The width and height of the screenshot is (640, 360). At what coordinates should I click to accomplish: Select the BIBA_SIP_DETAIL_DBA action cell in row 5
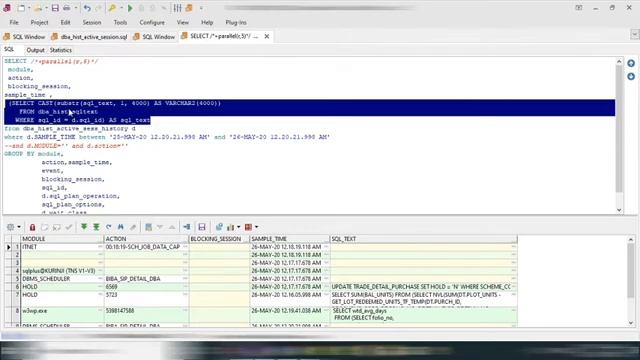(x=146, y=279)
